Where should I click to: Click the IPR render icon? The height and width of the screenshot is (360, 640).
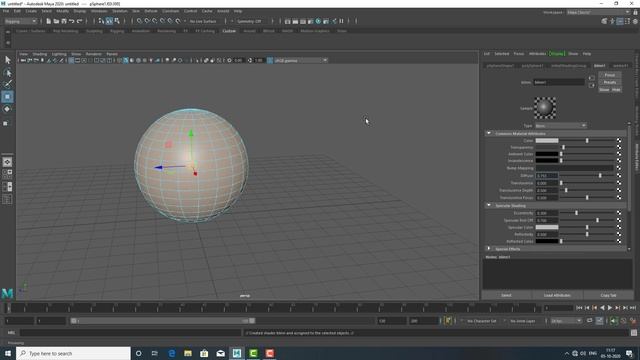pos(303,21)
